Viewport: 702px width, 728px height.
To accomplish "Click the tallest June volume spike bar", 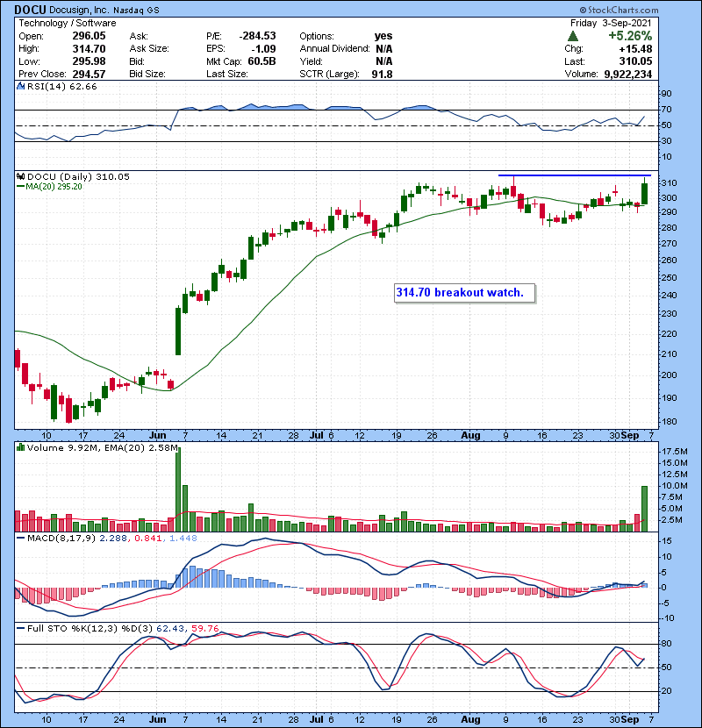I will pos(178,489).
